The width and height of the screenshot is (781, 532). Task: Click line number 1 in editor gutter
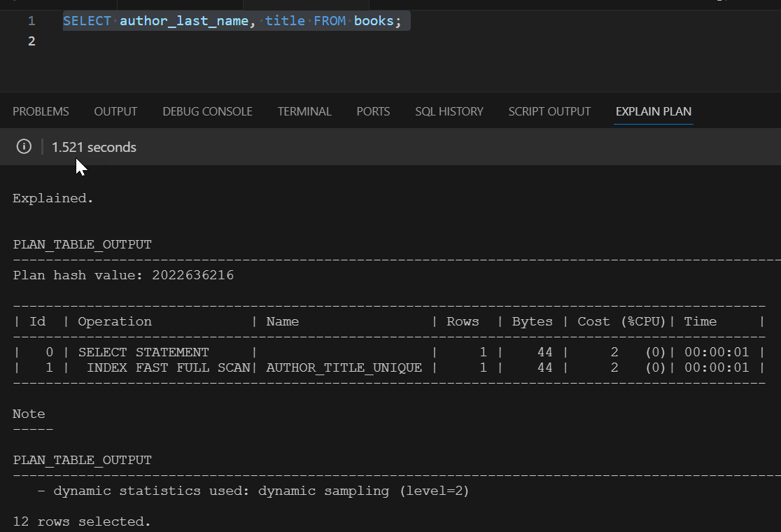[x=31, y=21]
